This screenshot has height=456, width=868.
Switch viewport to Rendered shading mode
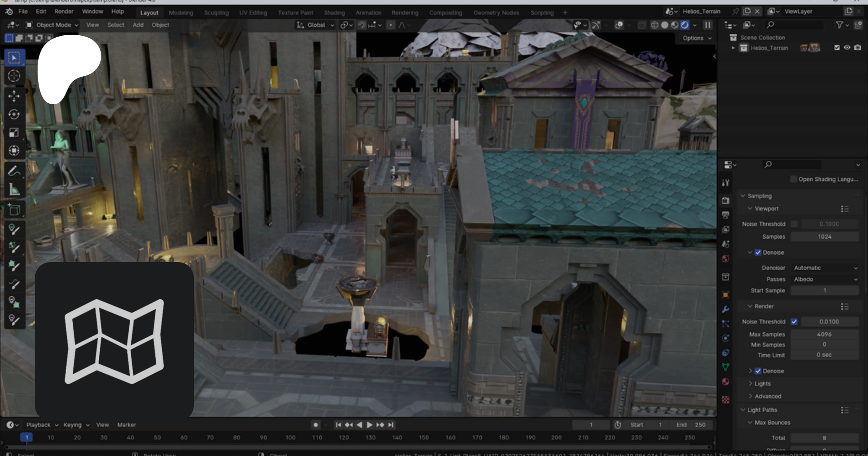tap(684, 25)
